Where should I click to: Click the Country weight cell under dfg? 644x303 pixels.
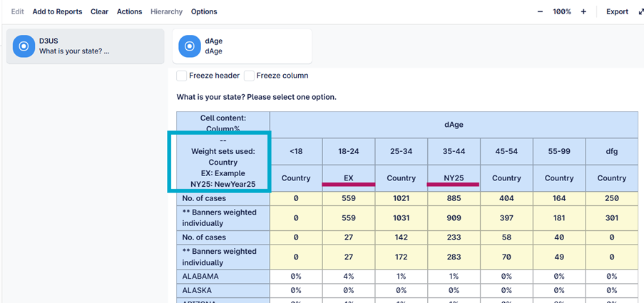point(612,178)
